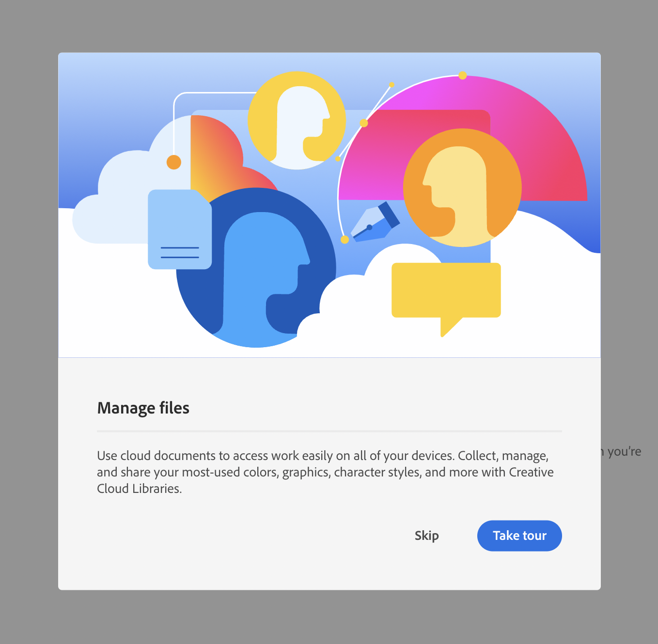Click the partially hidden "you're" text behind dialog

coord(624,452)
